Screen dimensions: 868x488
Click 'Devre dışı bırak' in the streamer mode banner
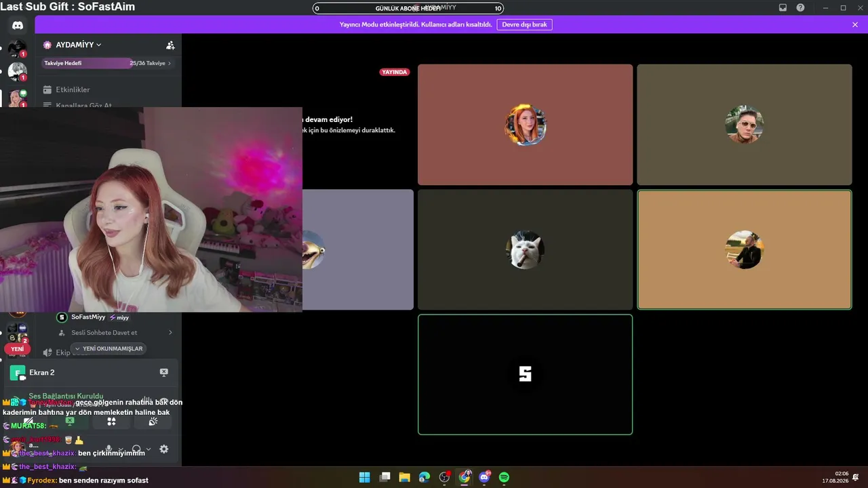(x=524, y=24)
